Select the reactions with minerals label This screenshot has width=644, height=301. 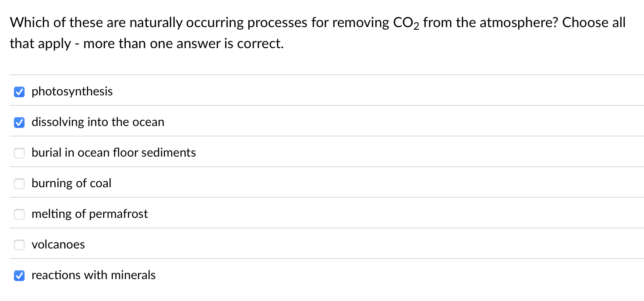[x=93, y=276]
